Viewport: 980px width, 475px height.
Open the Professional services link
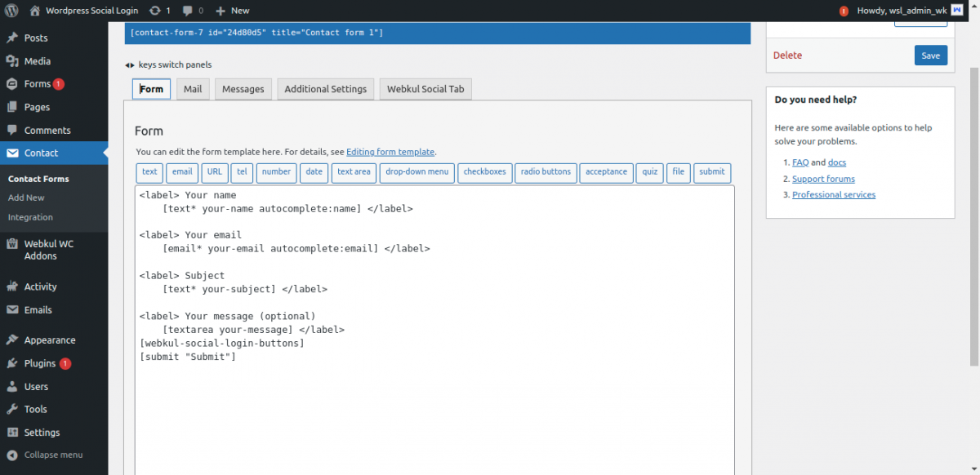pyautogui.click(x=834, y=195)
